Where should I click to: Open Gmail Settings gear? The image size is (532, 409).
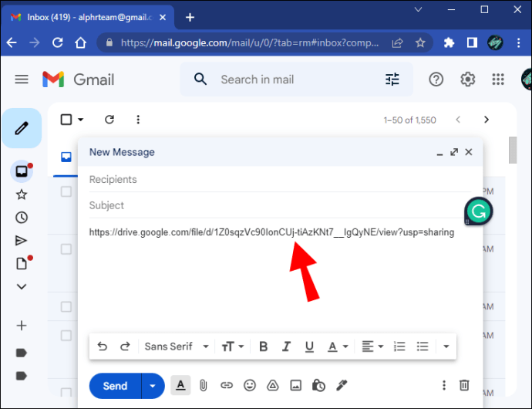pos(467,79)
